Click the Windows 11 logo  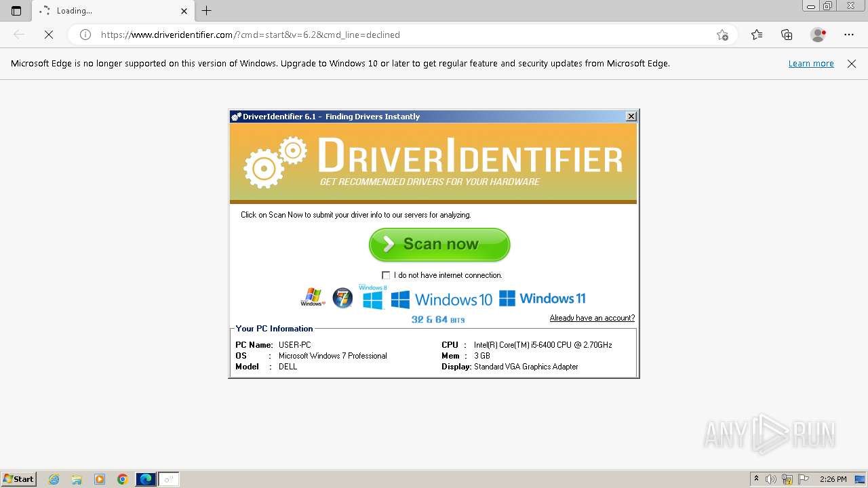(542, 298)
